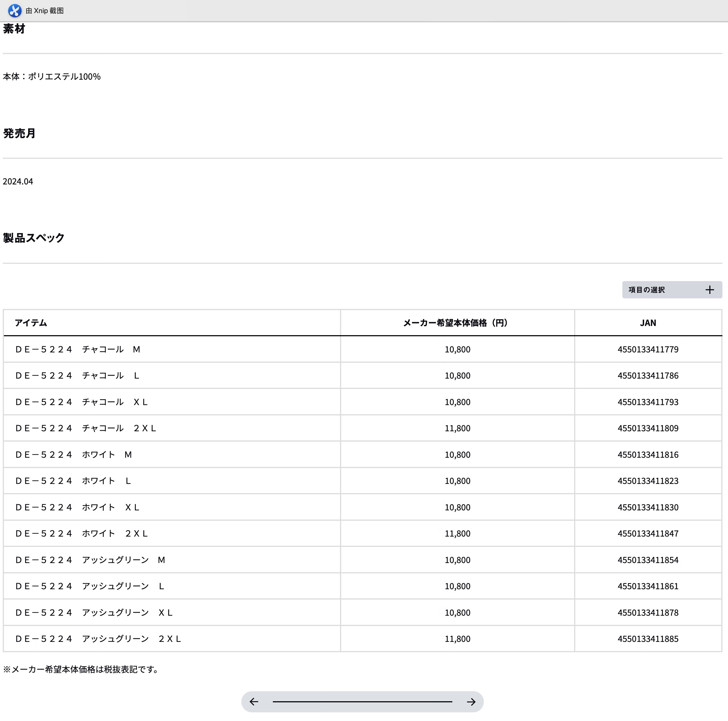The width and height of the screenshot is (728, 721).
Task: Click JAN code 4550133411779
Action: pyautogui.click(x=647, y=349)
